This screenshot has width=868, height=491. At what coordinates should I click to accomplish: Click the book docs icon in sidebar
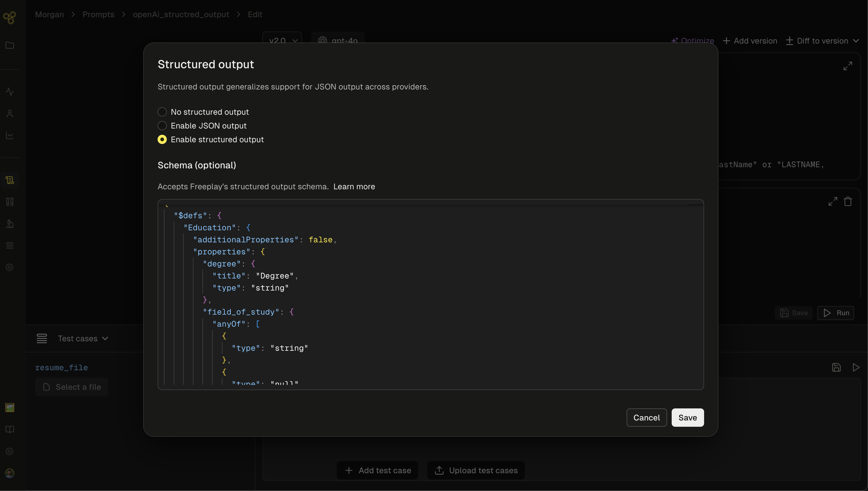(x=10, y=429)
